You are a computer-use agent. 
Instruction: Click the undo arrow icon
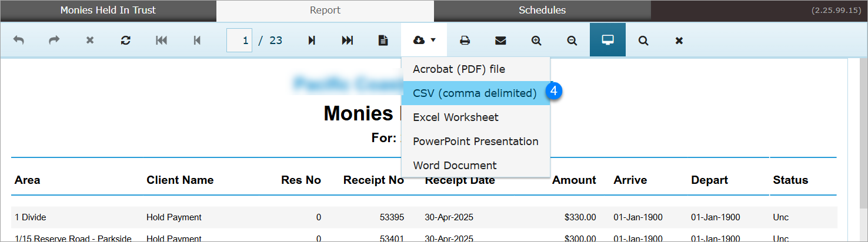(x=19, y=41)
